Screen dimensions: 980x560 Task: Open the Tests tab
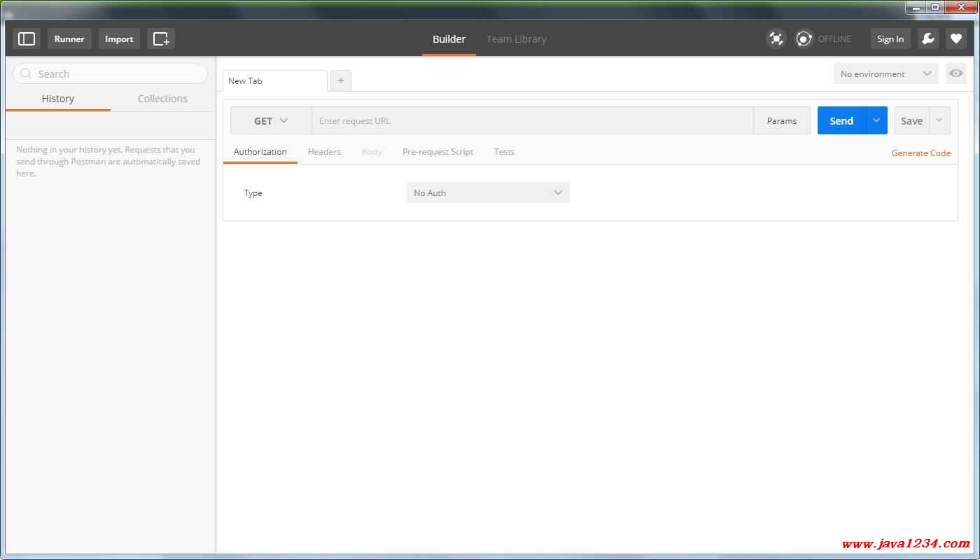pyautogui.click(x=504, y=152)
